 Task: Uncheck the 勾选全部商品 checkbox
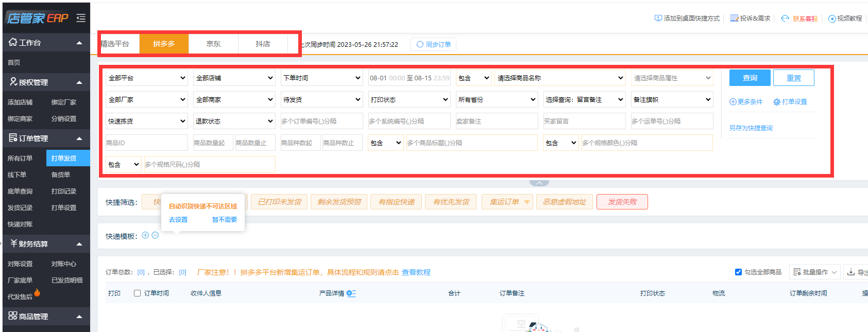(x=738, y=272)
